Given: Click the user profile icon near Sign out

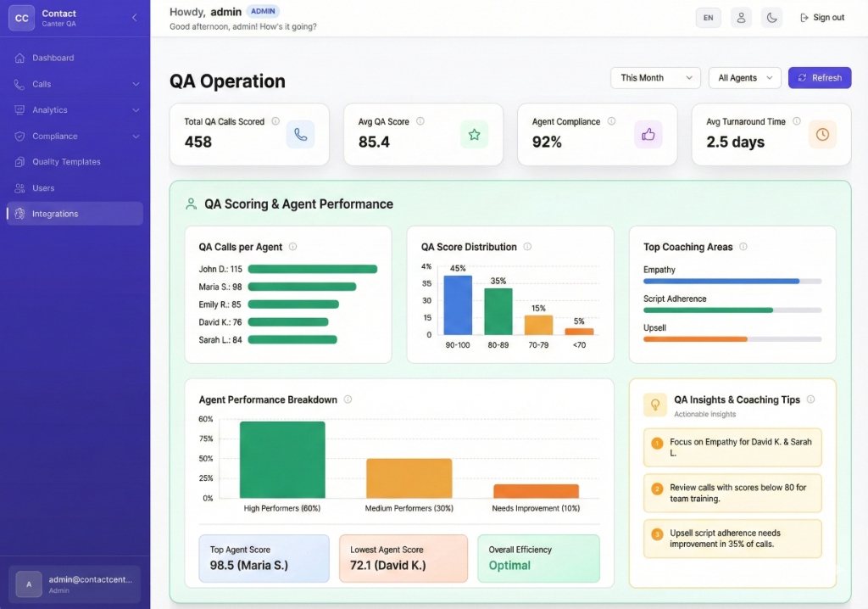Looking at the screenshot, I should click(x=741, y=17).
